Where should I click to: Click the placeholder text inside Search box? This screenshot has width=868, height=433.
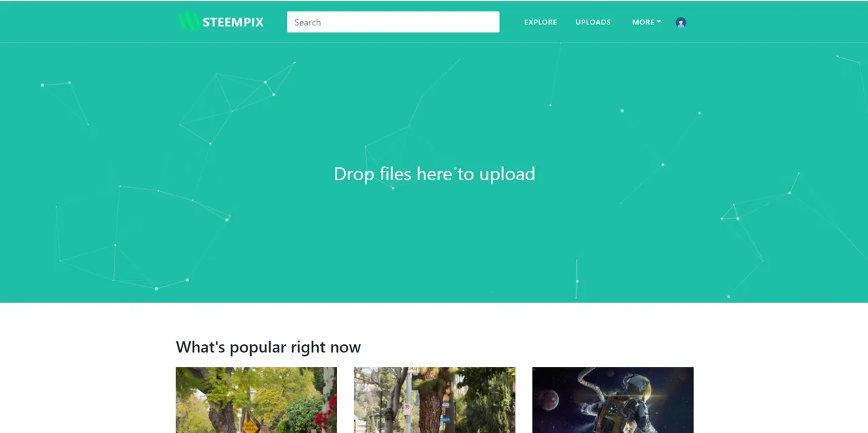pyautogui.click(x=307, y=22)
